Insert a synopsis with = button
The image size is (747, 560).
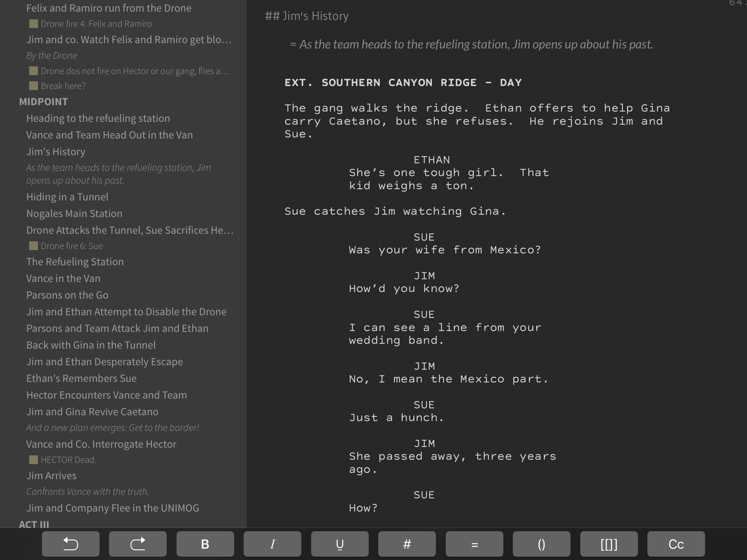coord(474,544)
